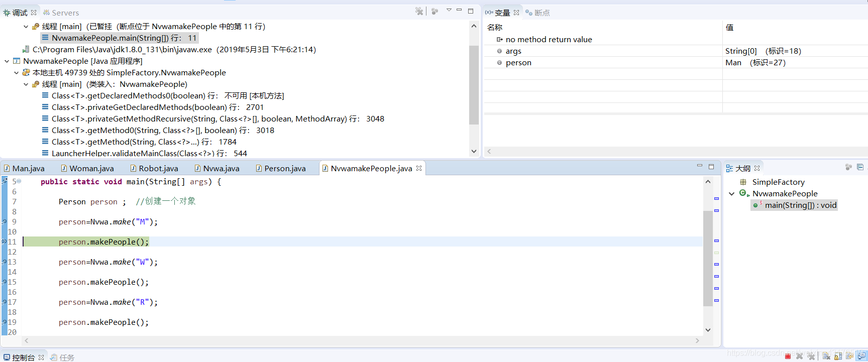Maximize the editor area
868x362 pixels.
point(711,166)
